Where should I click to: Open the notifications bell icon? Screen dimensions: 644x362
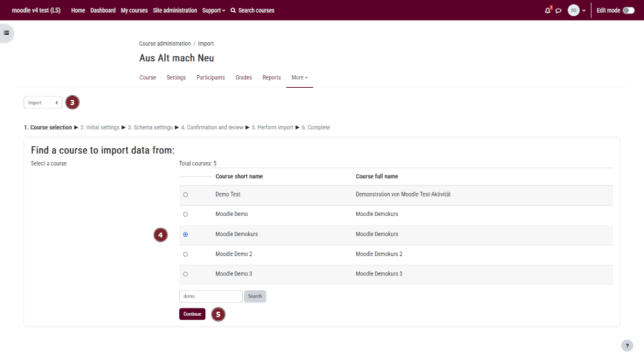pyautogui.click(x=547, y=11)
